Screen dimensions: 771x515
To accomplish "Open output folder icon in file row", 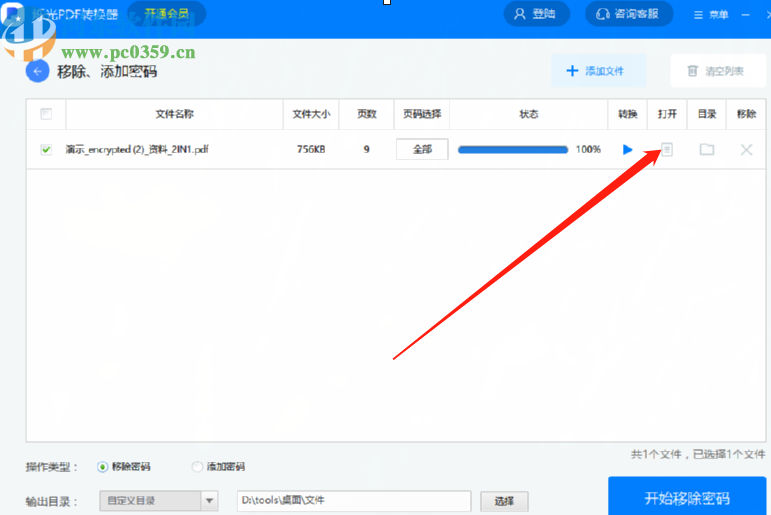I will click(707, 149).
